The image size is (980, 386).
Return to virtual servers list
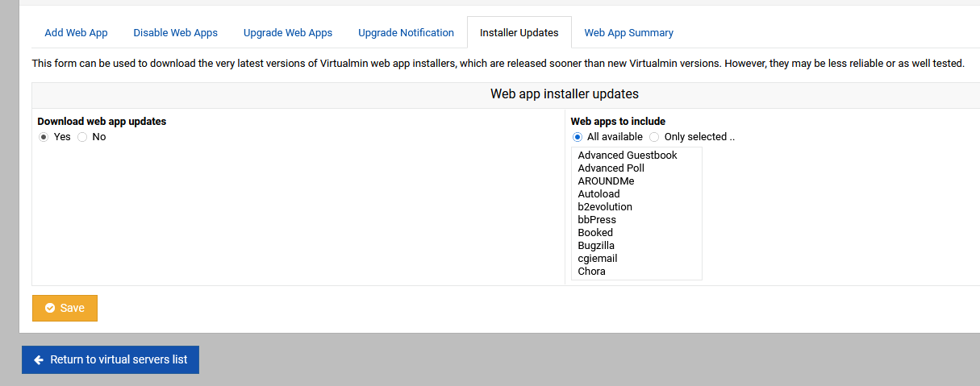click(111, 360)
